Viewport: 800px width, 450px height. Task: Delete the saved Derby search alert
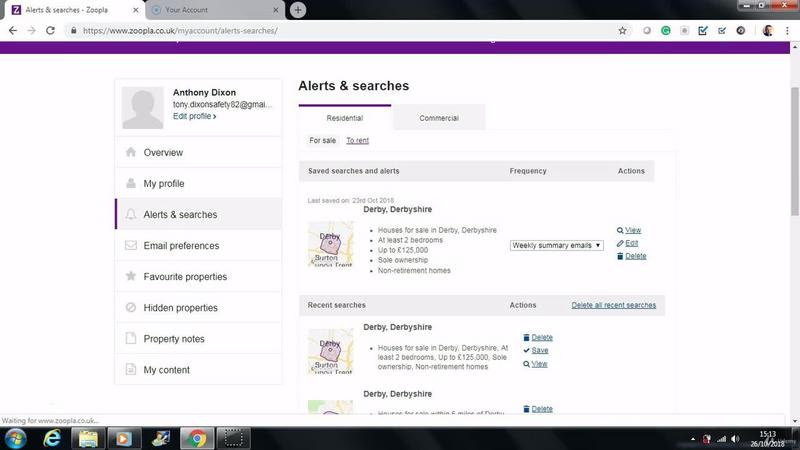click(636, 256)
